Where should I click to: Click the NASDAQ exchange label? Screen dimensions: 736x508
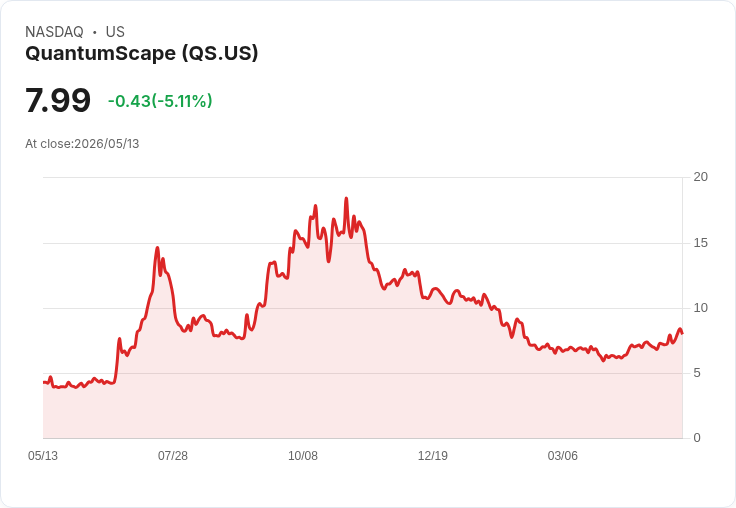pos(54,32)
